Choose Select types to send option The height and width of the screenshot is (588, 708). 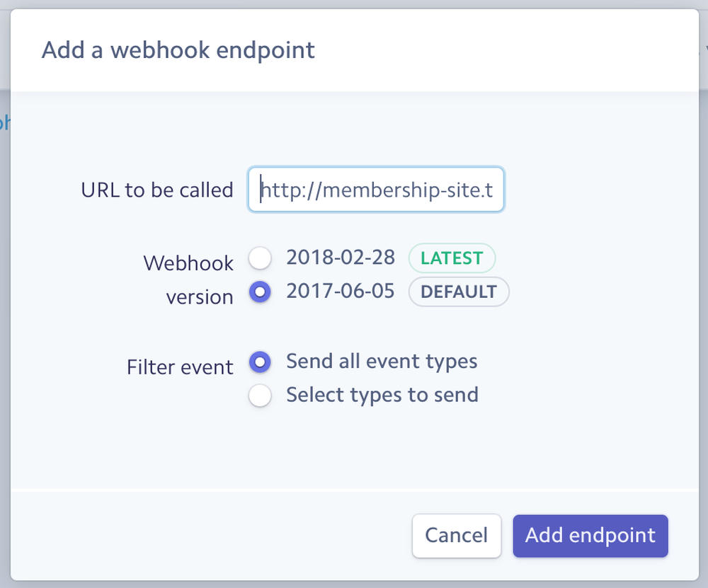[x=260, y=395]
